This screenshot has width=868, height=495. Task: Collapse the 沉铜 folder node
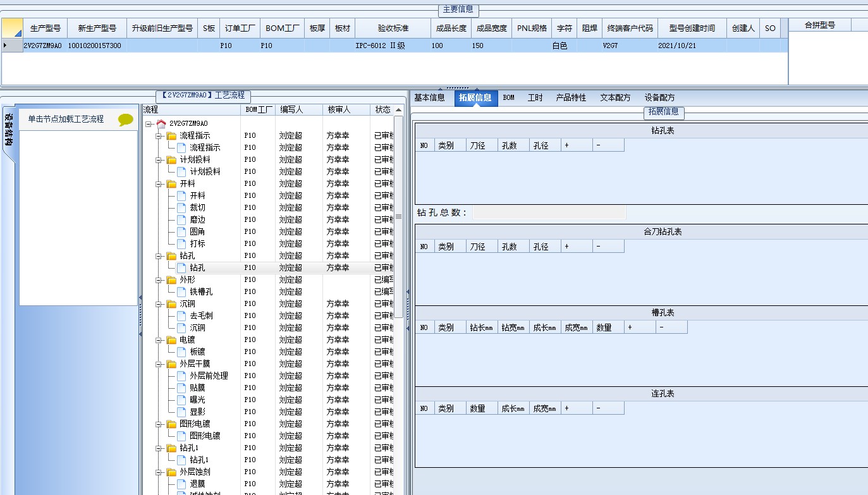click(159, 304)
